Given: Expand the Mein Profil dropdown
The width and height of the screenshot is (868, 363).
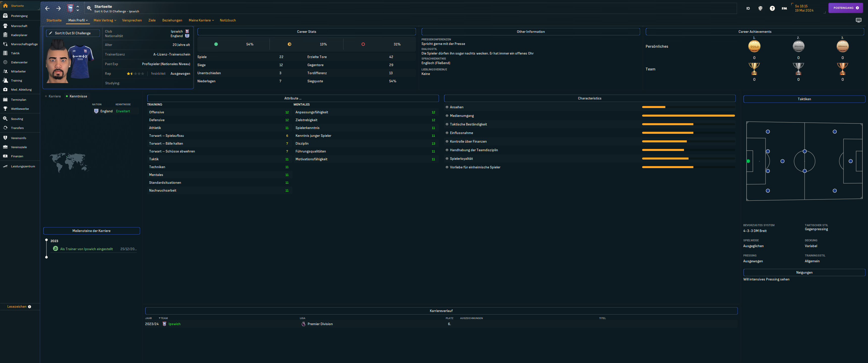Looking at the screenshot, I should pos(78,20).
